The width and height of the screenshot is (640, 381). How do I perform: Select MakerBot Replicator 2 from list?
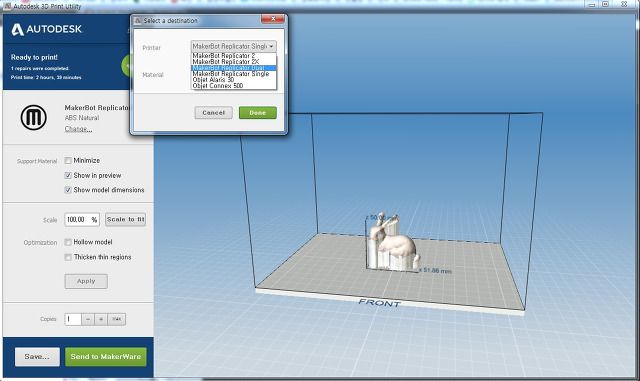tap(234, 56)
